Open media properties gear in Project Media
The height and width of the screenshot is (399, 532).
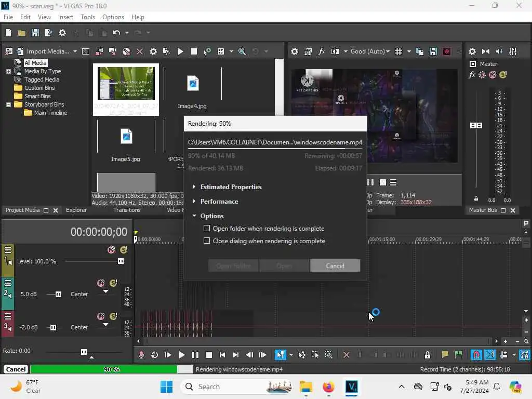[153, 51]
